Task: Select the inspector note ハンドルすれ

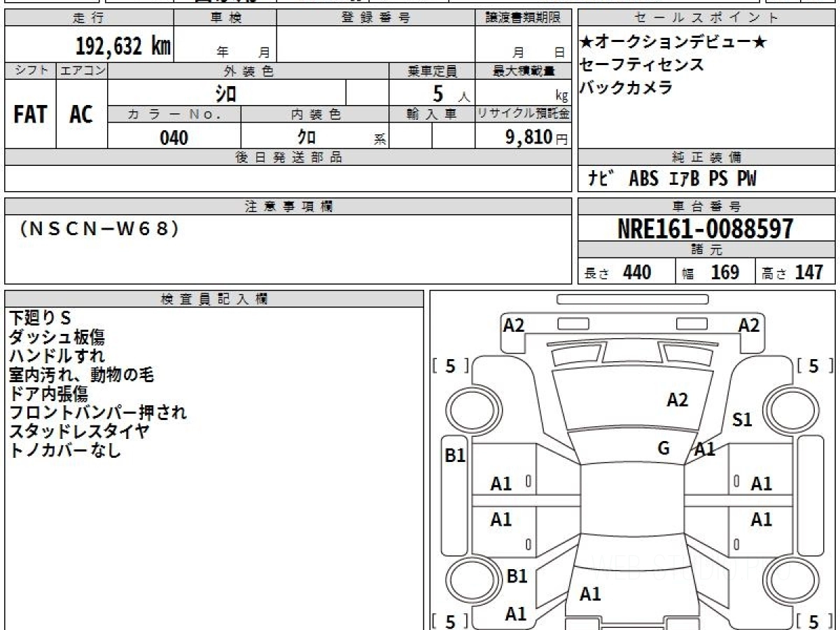Action: pyautogui.click(x=57, y=356)
